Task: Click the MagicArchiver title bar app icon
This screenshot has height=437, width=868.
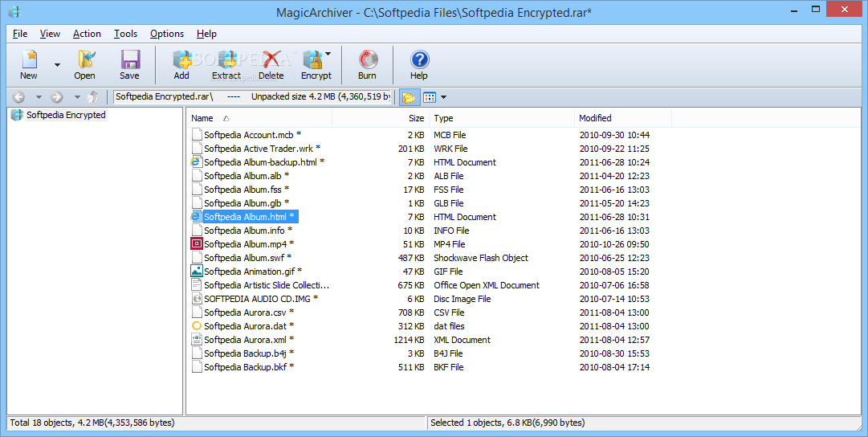Action: click(15, 11)
